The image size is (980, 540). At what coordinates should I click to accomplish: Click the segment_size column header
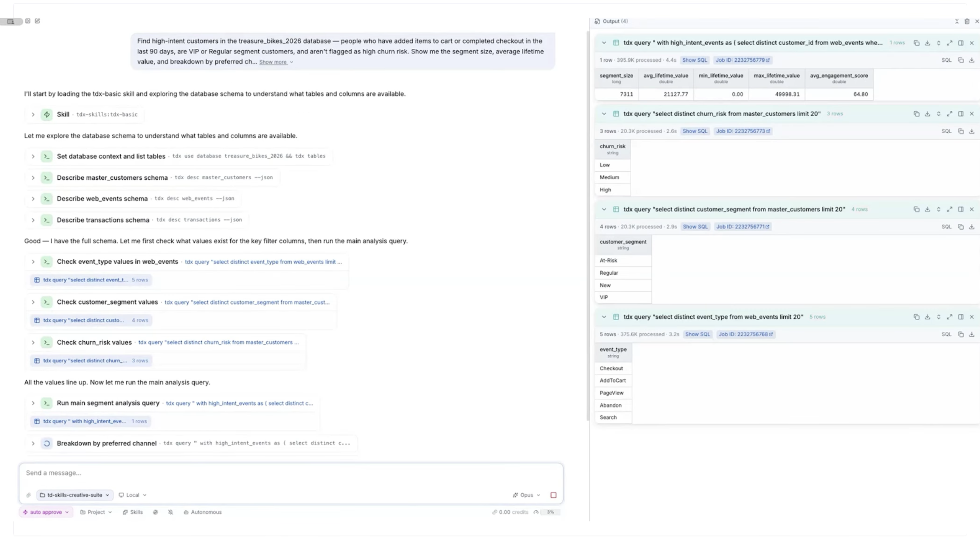tap(616, 78)
